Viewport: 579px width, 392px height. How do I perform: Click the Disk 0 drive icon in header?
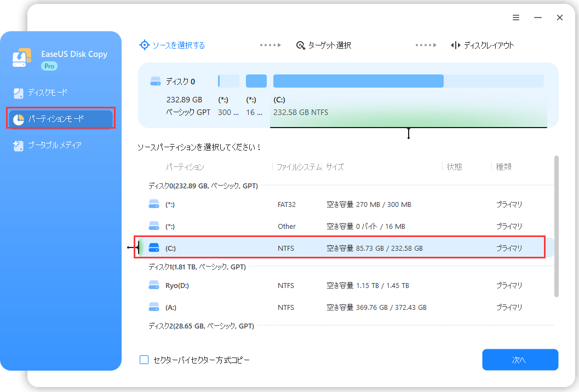[x=156, y=82]
